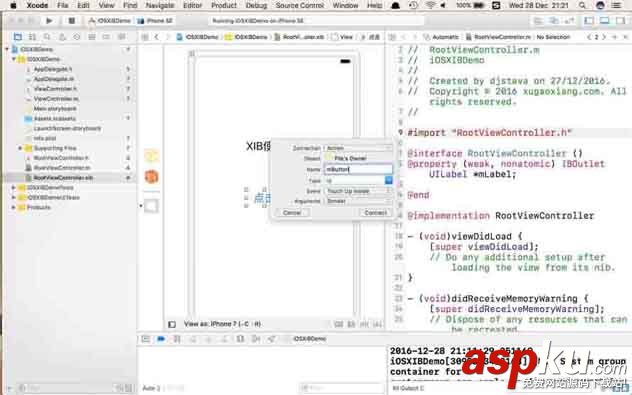Screen dimensions: 632x395
Task: Toggle the Debug area panel visibility
Action: click(604, 21)
